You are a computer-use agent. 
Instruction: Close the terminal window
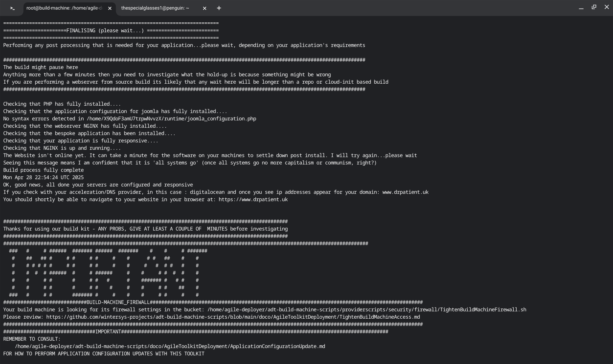(x=607, y=7)
